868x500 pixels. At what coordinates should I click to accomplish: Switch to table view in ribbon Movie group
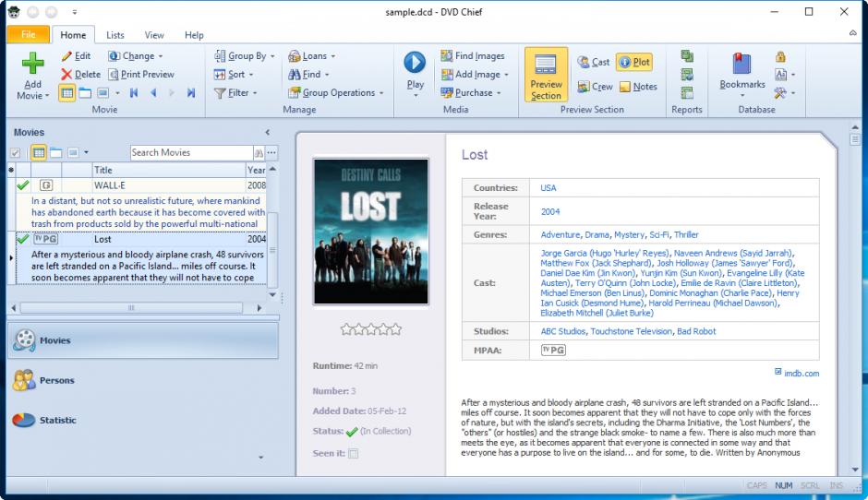tap(67, 93)
